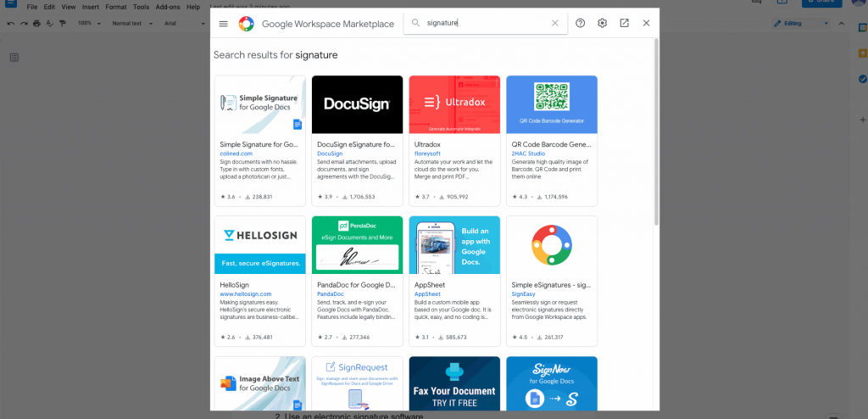Screen dimensions: 868x419
Task: Open the Marketplace help icon
Action: tap(580, 23)
